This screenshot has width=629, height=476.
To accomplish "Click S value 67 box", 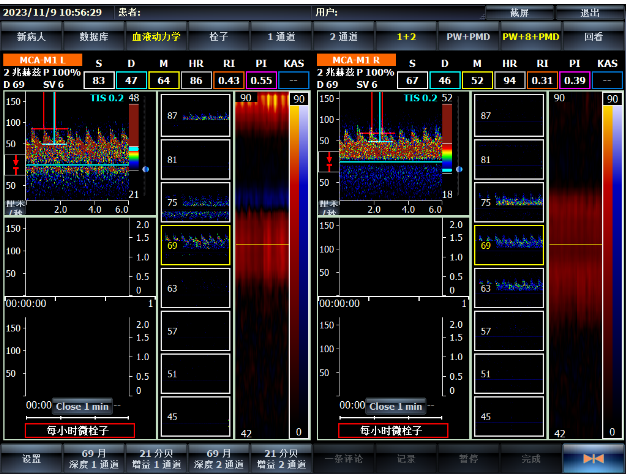I will click(x=412, y=80).
